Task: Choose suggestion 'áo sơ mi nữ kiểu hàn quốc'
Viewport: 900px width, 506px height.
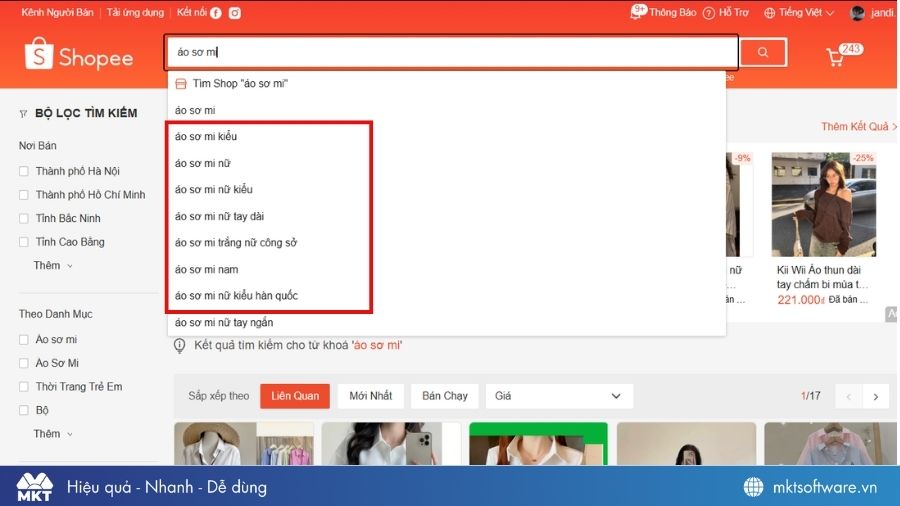Action: click(x=447, y=296)
